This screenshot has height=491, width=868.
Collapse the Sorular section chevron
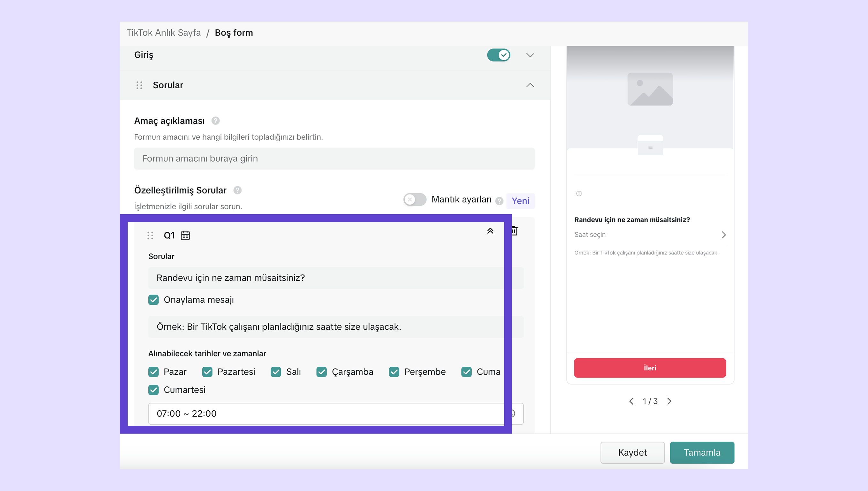point(530,85)
